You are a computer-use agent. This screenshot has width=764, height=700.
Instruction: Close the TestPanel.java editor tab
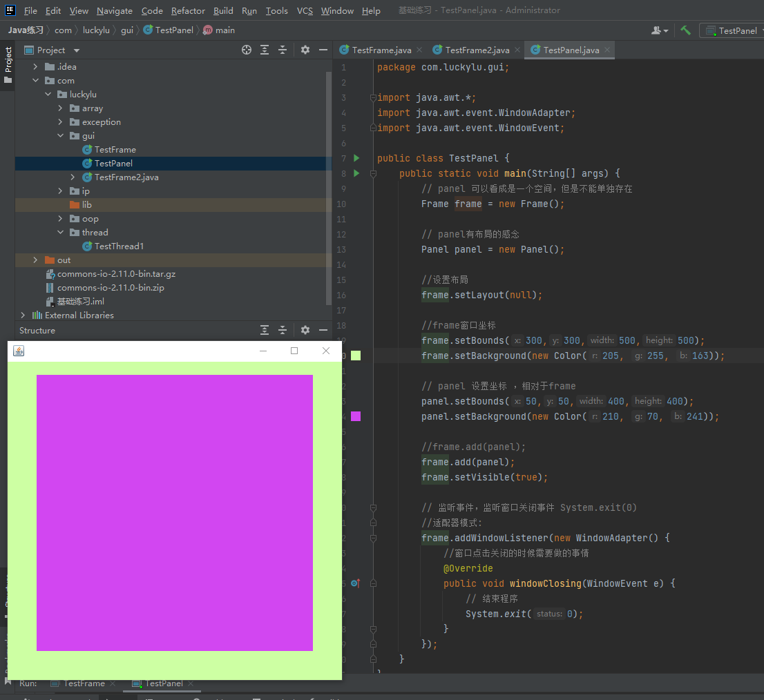click(607, 50)
